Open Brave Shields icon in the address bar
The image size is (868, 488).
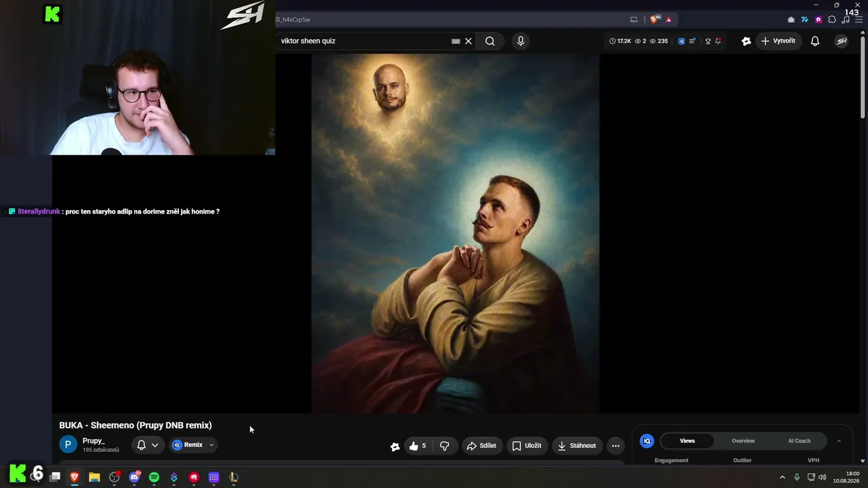pyautogui.click(x=654, y=20)
